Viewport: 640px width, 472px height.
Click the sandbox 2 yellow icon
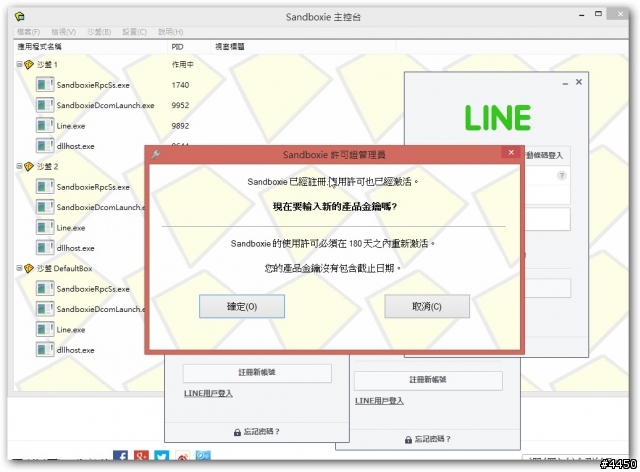[29, 167]
